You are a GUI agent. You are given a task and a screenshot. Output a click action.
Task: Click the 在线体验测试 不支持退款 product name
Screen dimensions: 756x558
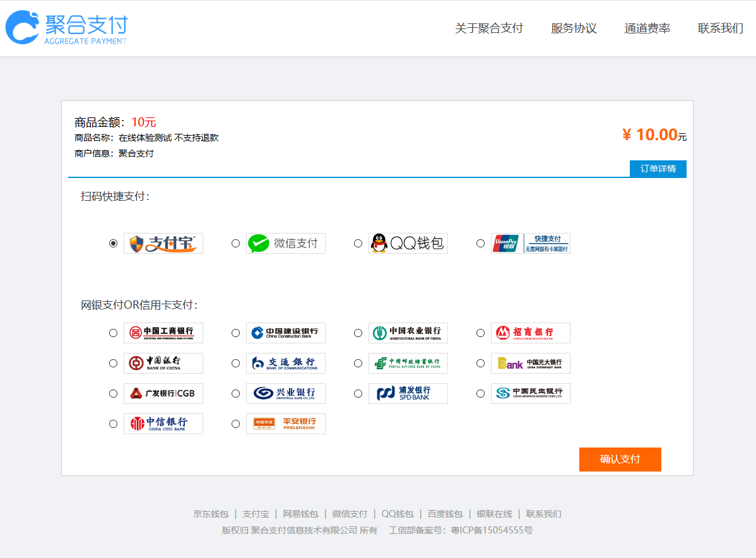168,138
